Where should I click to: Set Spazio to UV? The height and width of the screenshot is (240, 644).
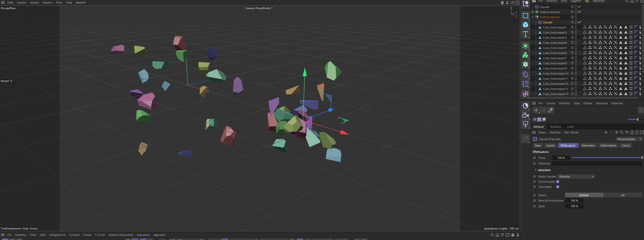click(x=622, y=195)
